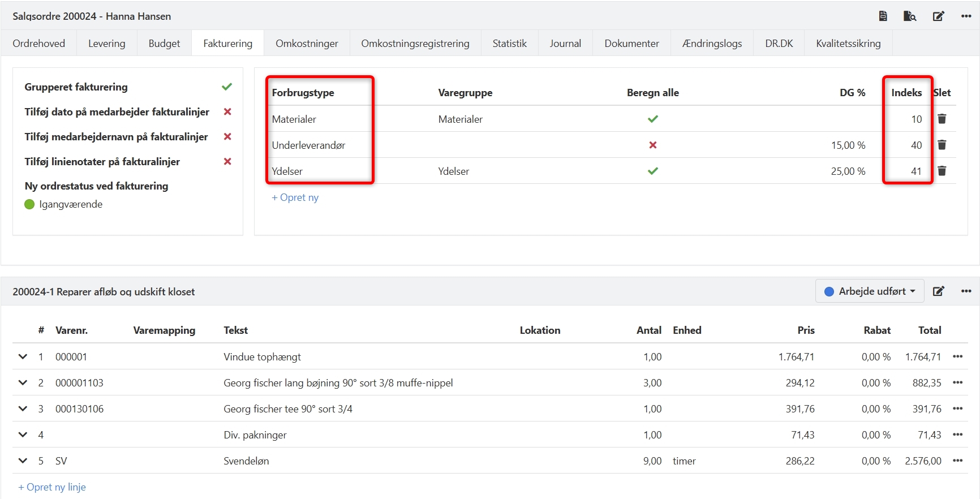980x499 pixels.
Task: Enable Tilføj medarbejdernavn på fakturalinjer
Action: click(x=227, y=137)
